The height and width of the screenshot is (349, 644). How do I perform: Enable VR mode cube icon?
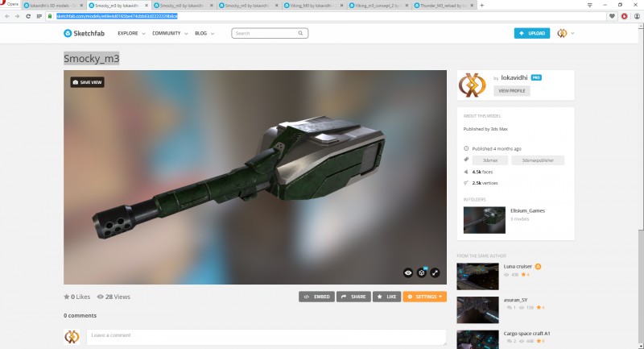421,272
